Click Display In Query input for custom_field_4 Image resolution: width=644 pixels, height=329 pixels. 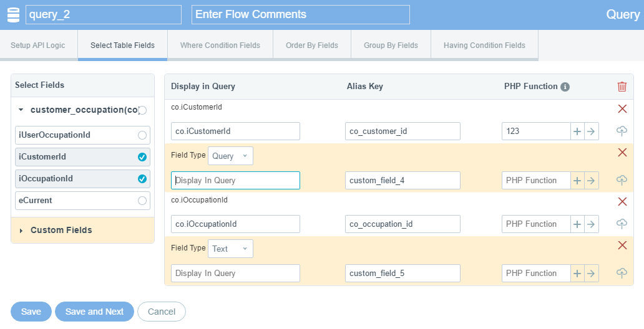[235, 181]
